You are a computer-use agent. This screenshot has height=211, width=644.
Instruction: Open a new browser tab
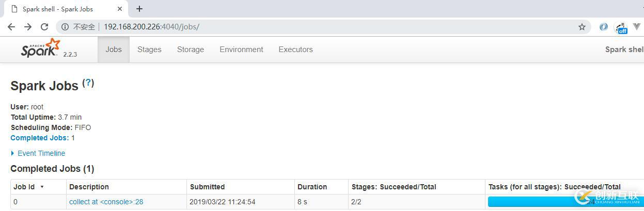[139, 9]
